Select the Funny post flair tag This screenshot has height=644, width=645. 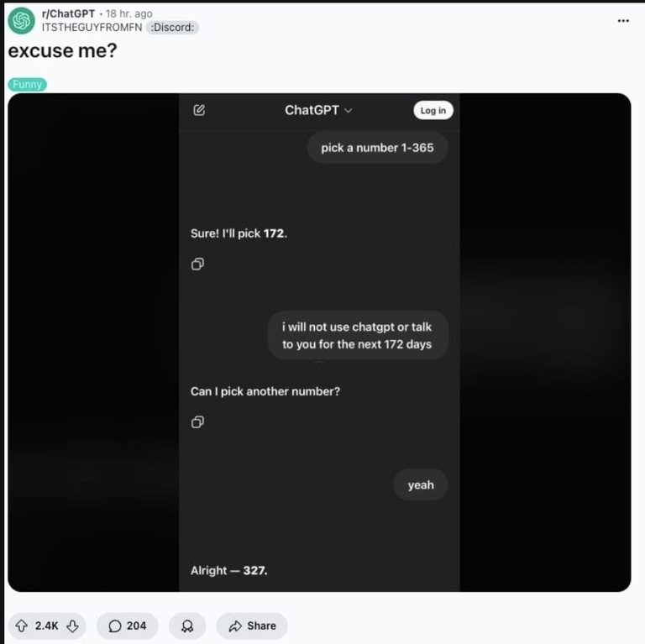pyautogui.click(x=27, y=84)
